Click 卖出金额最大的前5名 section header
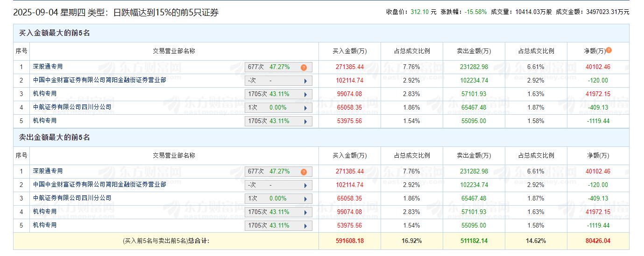644x256 pixels. pyautogui.click(x=54, y=138)
